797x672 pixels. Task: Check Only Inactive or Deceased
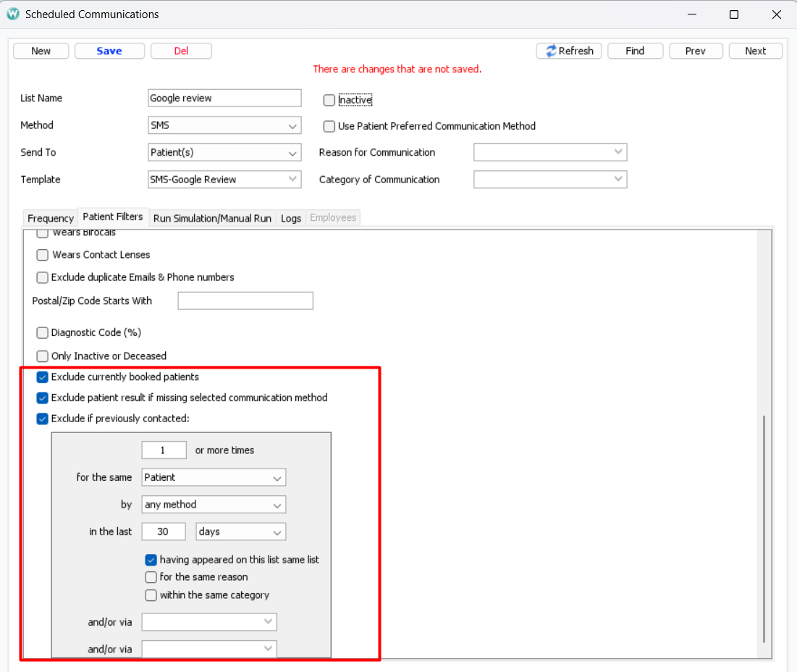(43, 356)
